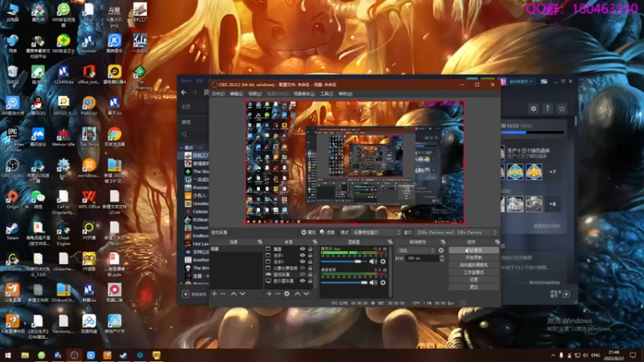Toggle visibility eye of 选手1 source
Viewport: 644px width, 362px height.
tap(303, 255)
